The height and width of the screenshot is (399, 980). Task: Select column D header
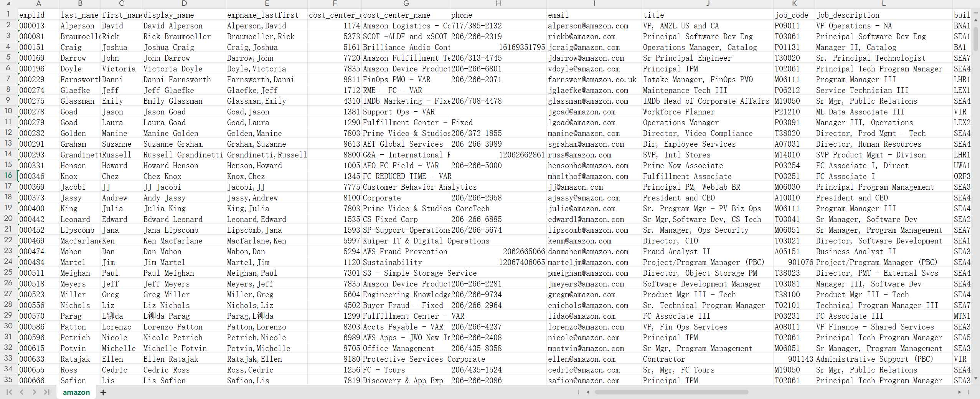point(184,4)
